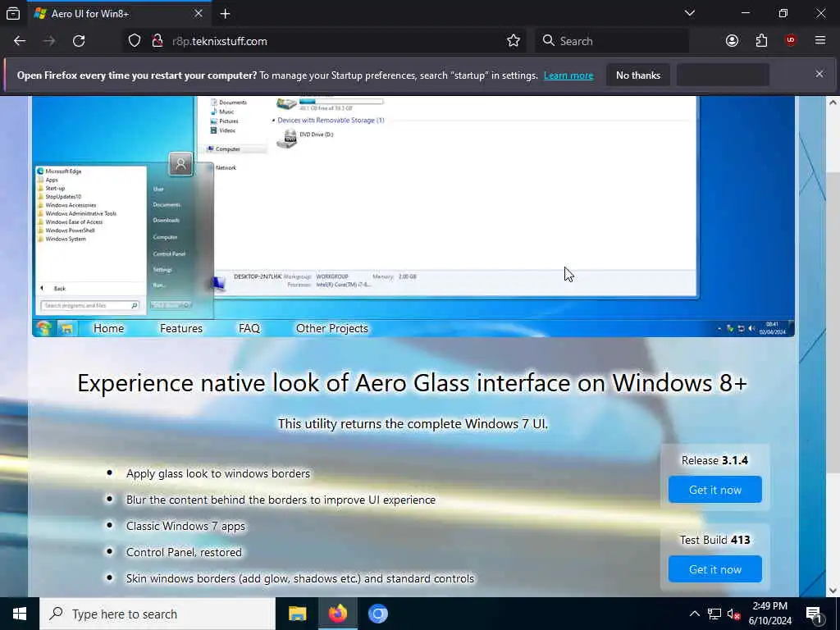This screenshot has height=630, width=840.
Task: Open the Firefox account icon
Action: click(x=732, y=41)
